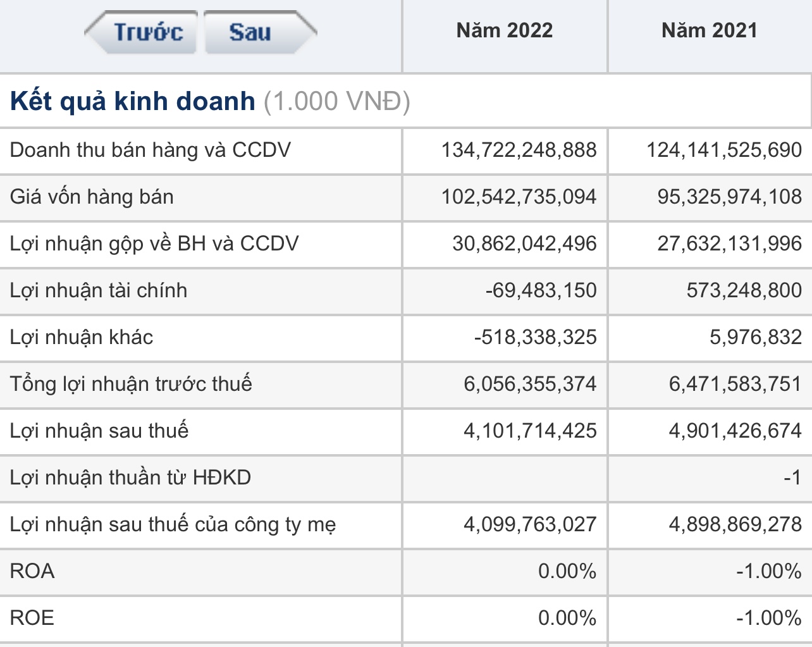Select Lợi nhuận thuần từ HĐKD label
The height and width of the screenshot is (647, 812).
point(130,478)
